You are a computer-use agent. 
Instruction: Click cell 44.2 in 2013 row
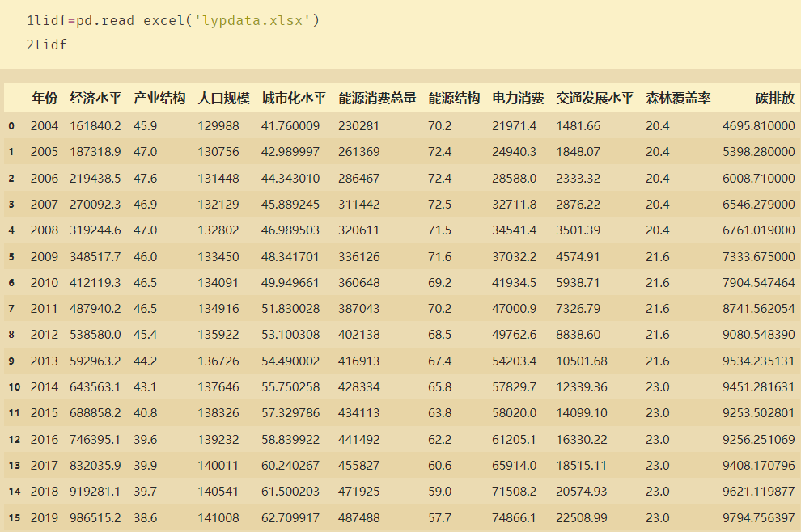point(145,361)
